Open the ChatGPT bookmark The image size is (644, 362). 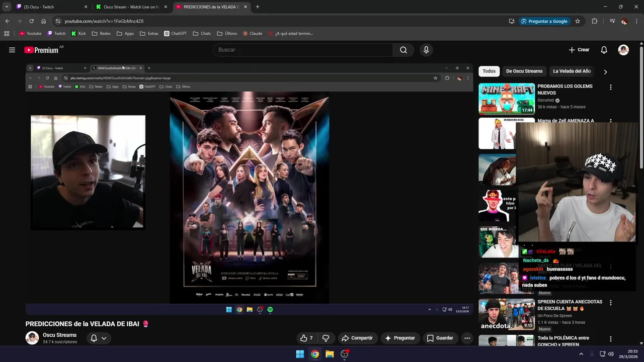pyautogui.click(x=175, y=34)
